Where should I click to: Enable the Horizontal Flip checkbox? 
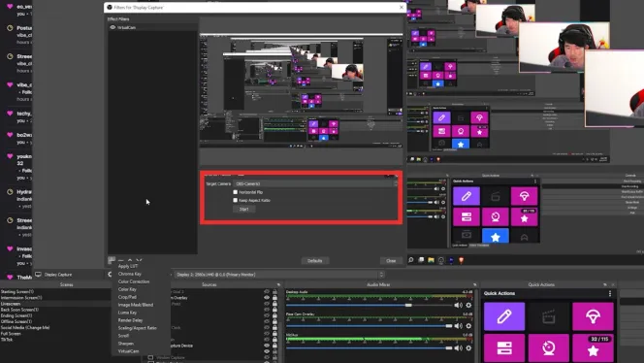coord(236,192)
